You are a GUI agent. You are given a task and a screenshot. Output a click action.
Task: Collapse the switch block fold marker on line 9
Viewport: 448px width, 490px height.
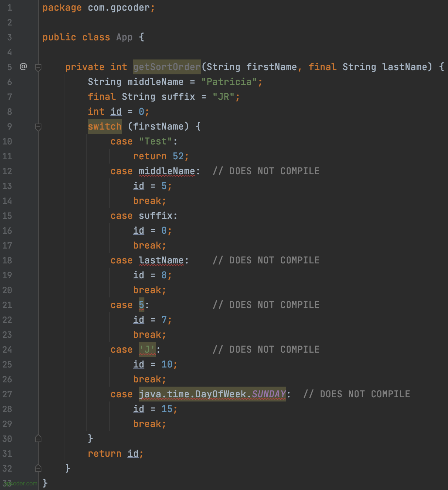pyautogui.click(x=38, y=126)
